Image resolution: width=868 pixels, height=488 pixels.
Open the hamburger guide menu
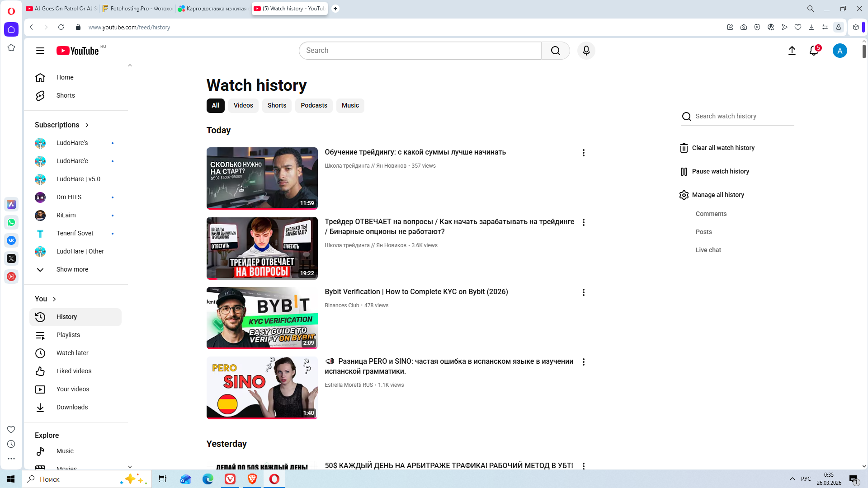[x=40, y=51]
